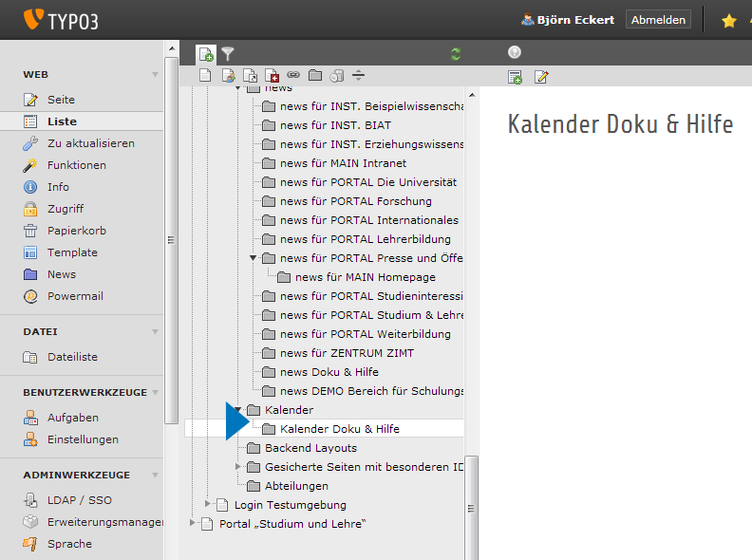Viewport: 752px width, 560px height.
Task: Click the yellow star bookmarks icon
Action: 728,20
